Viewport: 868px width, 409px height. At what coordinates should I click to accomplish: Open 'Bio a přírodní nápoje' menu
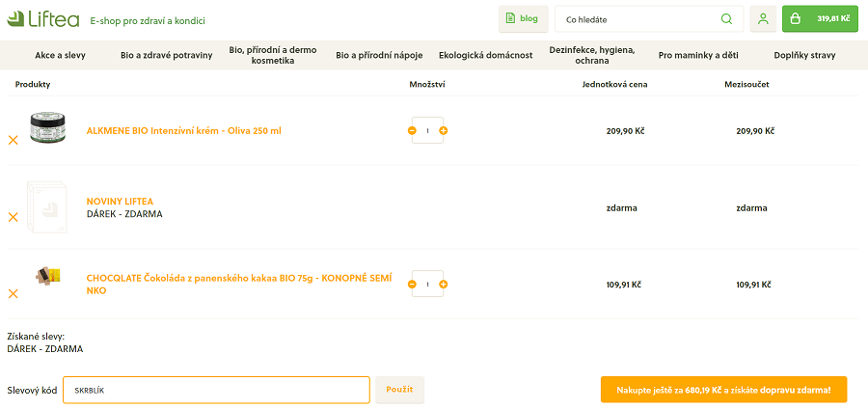click(x=379, y=55)
